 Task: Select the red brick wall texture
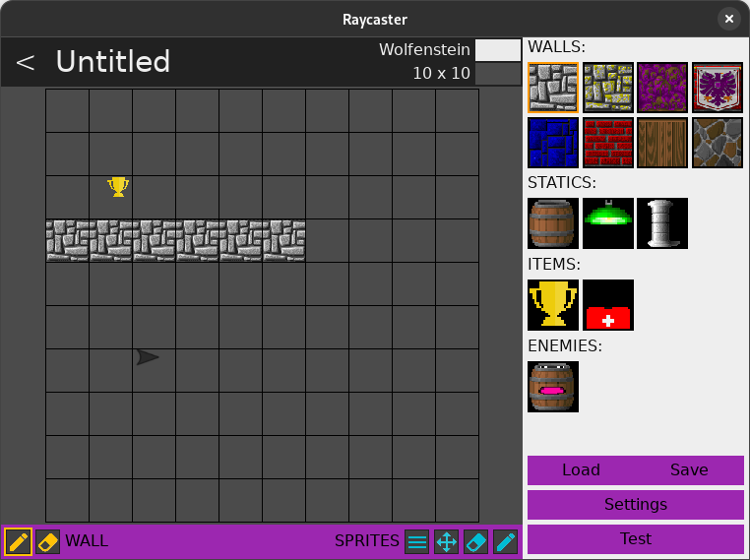607,143
